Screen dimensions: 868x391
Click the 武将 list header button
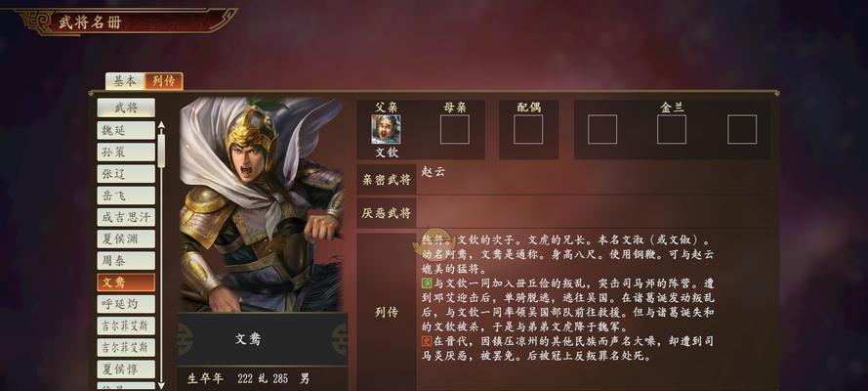tap(126, 108)
